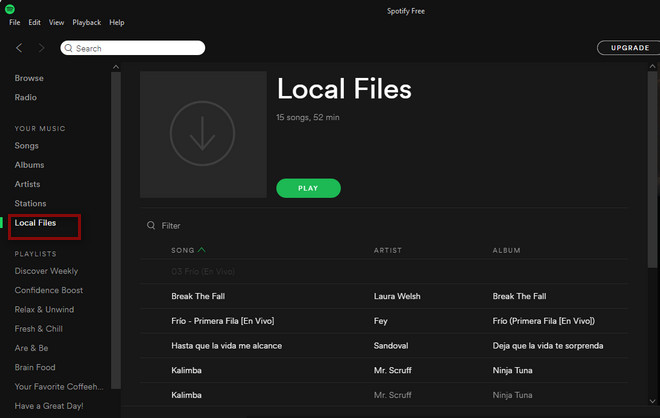This screenshot has width=660, height=418.
Task: Select song Hasta que la vida me alcance
Action: coord(226,346)
